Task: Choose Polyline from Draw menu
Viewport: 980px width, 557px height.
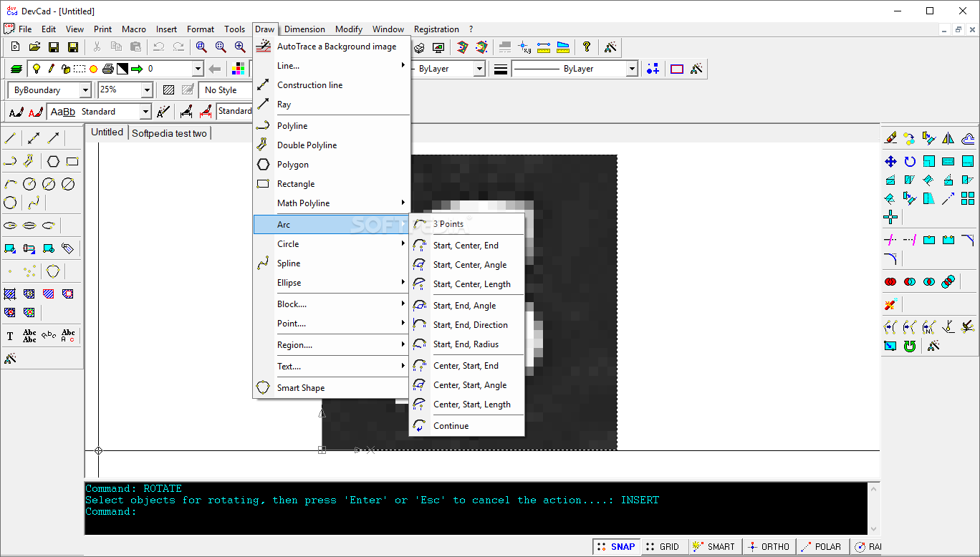Action: click(x=332, y=126)
